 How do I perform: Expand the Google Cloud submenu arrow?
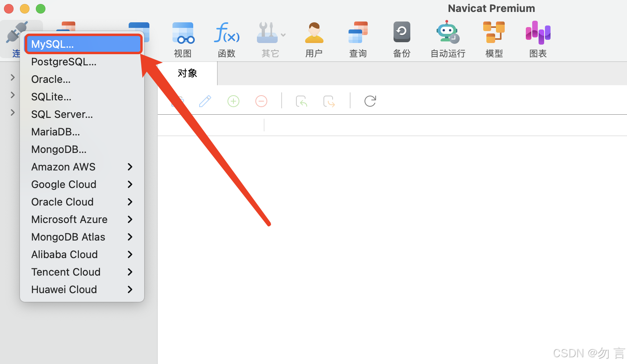coord(130,184)
